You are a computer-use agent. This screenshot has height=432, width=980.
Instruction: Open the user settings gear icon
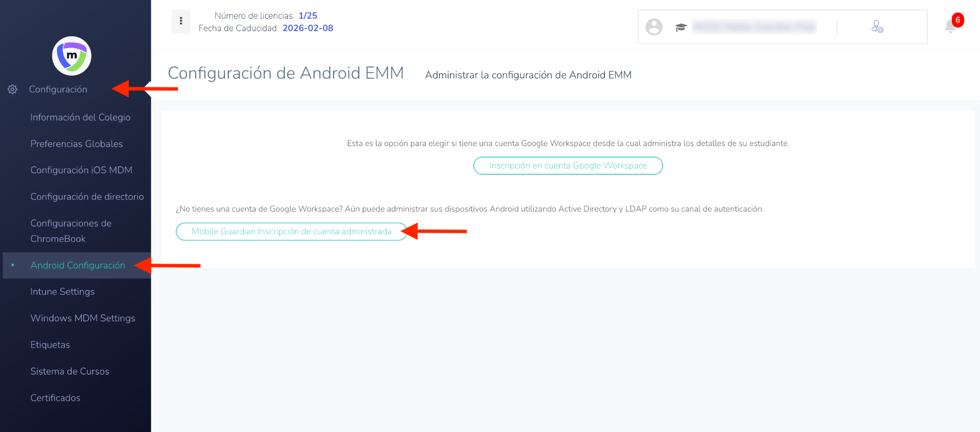[x=877, y=27]
